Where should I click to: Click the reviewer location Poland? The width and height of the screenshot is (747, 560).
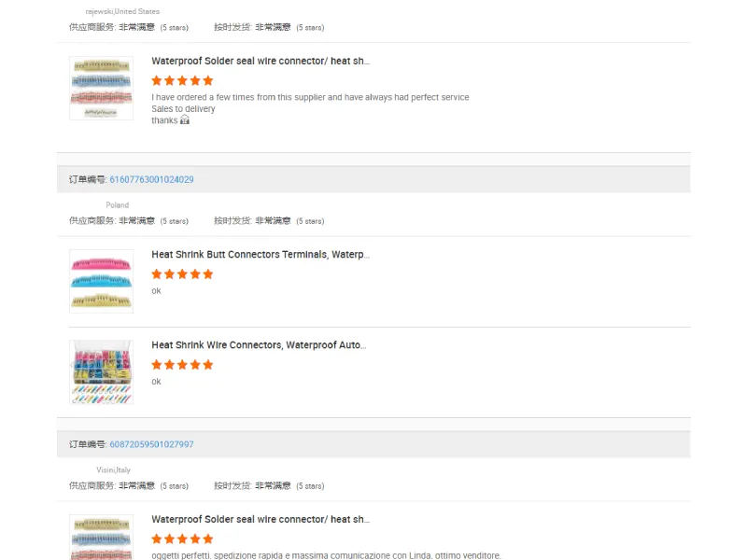[x=117, y=205]
